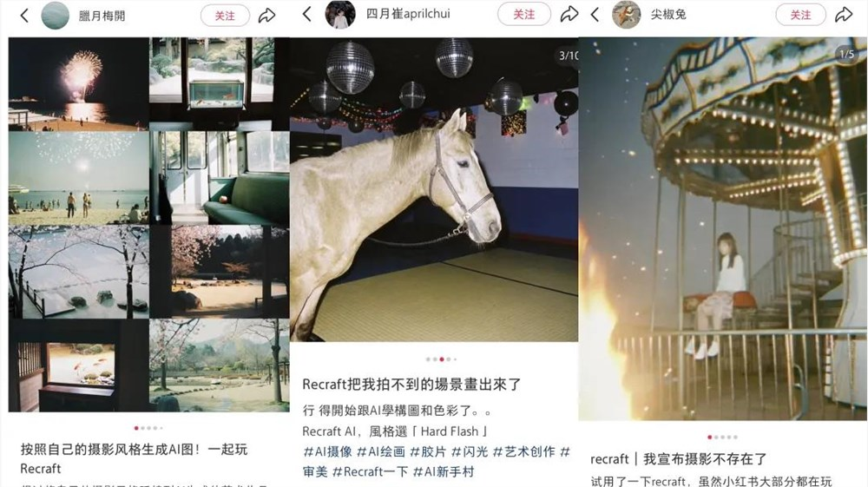Go back from 臘月梅開 post
Screen dimensions: 868x487
pyautogui.click(x=24, y=16)
